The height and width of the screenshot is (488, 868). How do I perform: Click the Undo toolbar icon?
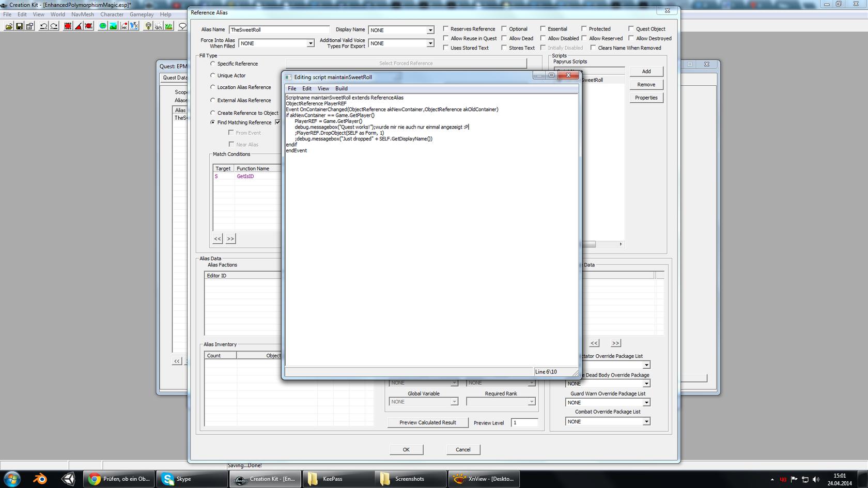[x=43, y=26]
